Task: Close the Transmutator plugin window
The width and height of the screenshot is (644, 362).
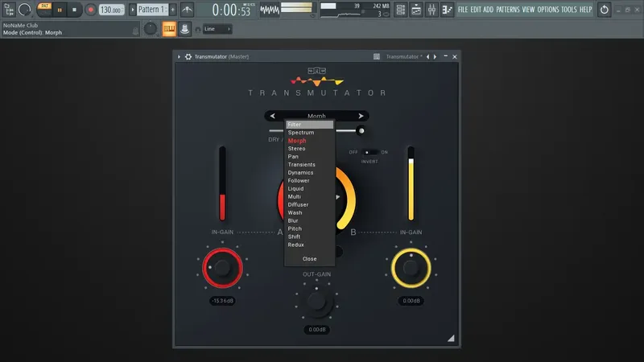Action: [455, 56]
